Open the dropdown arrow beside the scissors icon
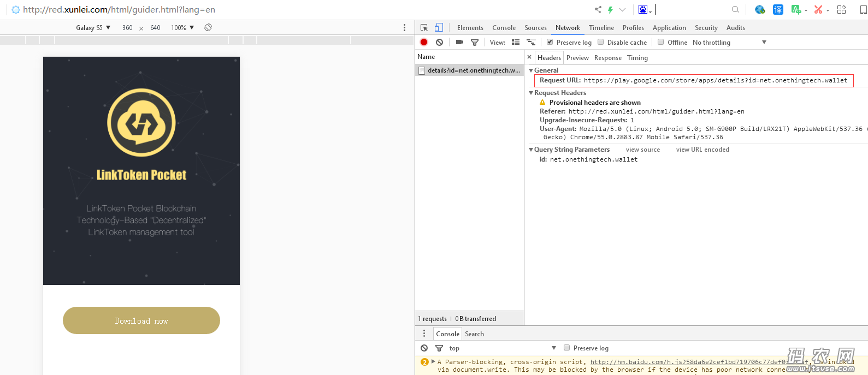Image resolution: width=868 pixels, height=375 pixels. point(828,10)
